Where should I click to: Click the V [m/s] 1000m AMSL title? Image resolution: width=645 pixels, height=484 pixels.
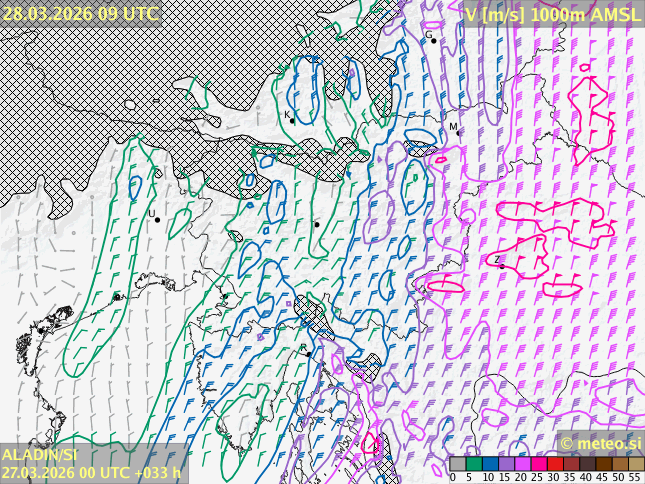coord(552,14)
